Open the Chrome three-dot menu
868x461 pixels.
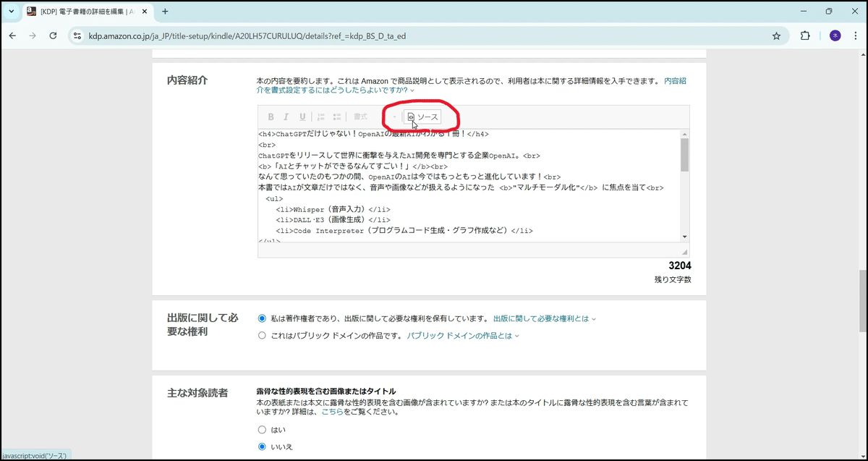point(856,35)
